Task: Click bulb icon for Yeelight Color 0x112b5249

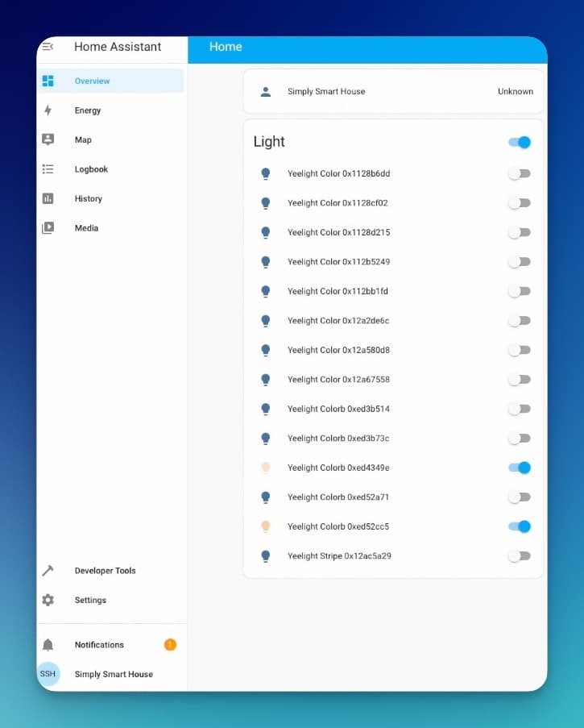Action: pos(266,262)
